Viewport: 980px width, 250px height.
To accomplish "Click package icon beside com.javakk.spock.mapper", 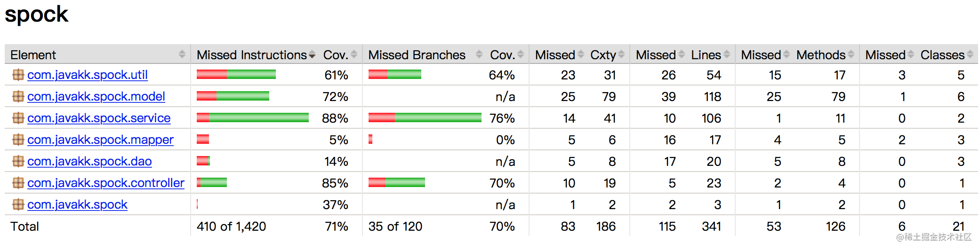I will point(18,140).
